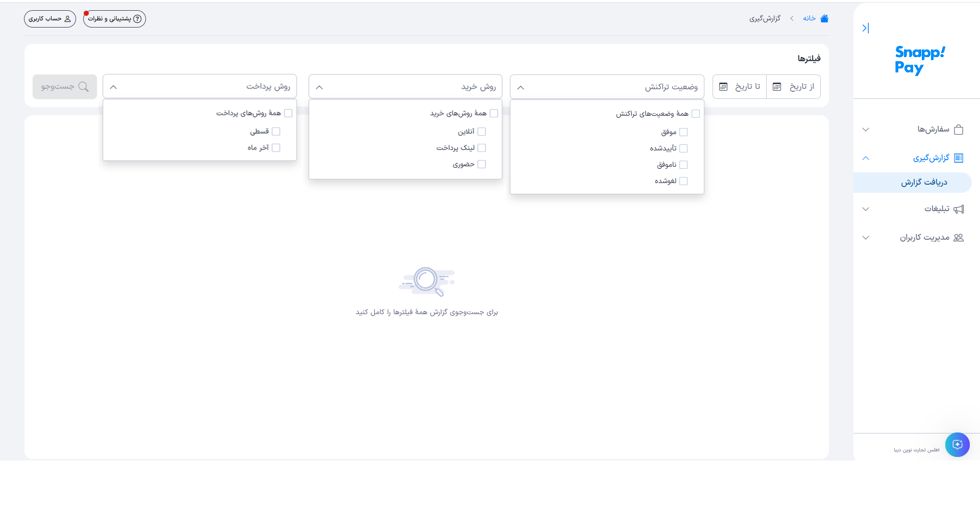
Task: Click the empty-state message about completing filters
Action: [427, 312]
